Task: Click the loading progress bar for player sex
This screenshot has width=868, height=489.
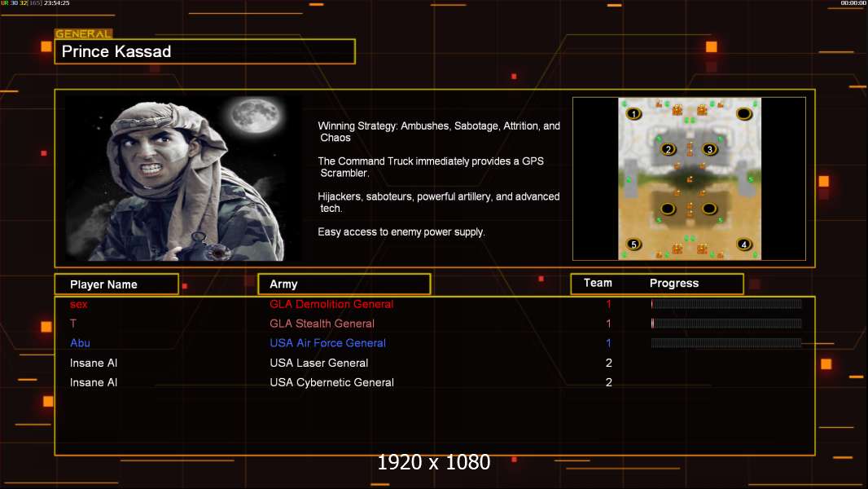Action: [726, 303]
